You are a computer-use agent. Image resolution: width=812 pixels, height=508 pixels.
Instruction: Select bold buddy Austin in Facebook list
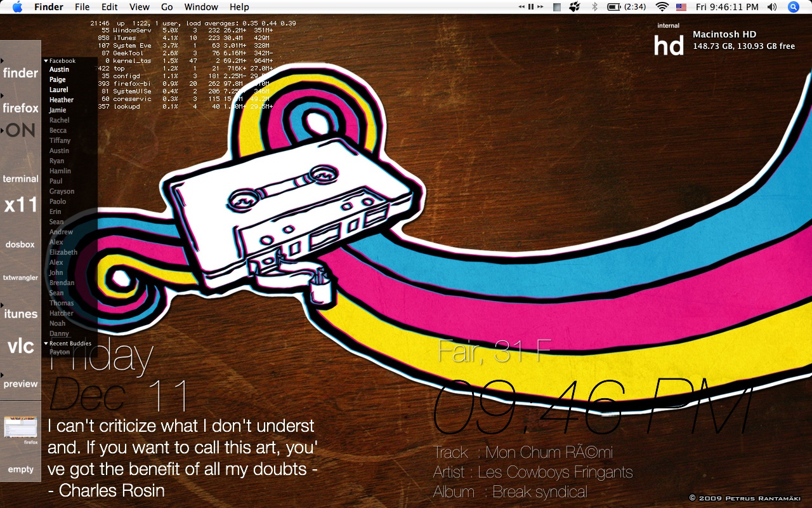coord(59,70)
